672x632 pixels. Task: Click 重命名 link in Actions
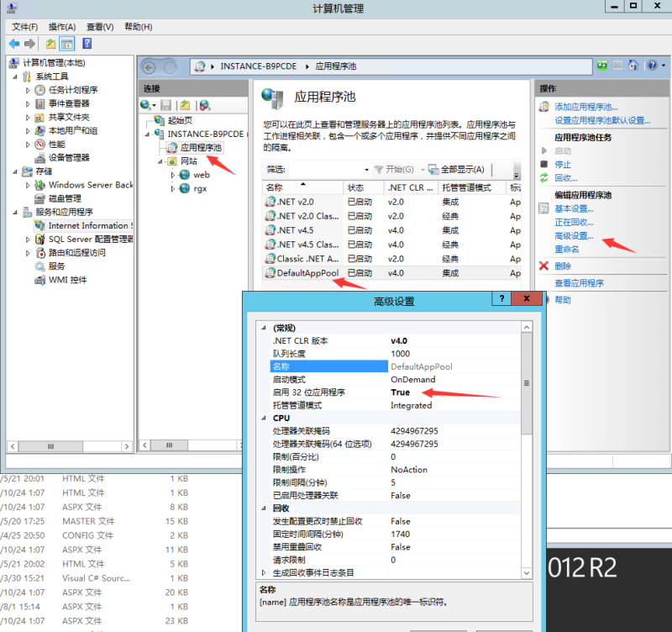pos(566,249)
